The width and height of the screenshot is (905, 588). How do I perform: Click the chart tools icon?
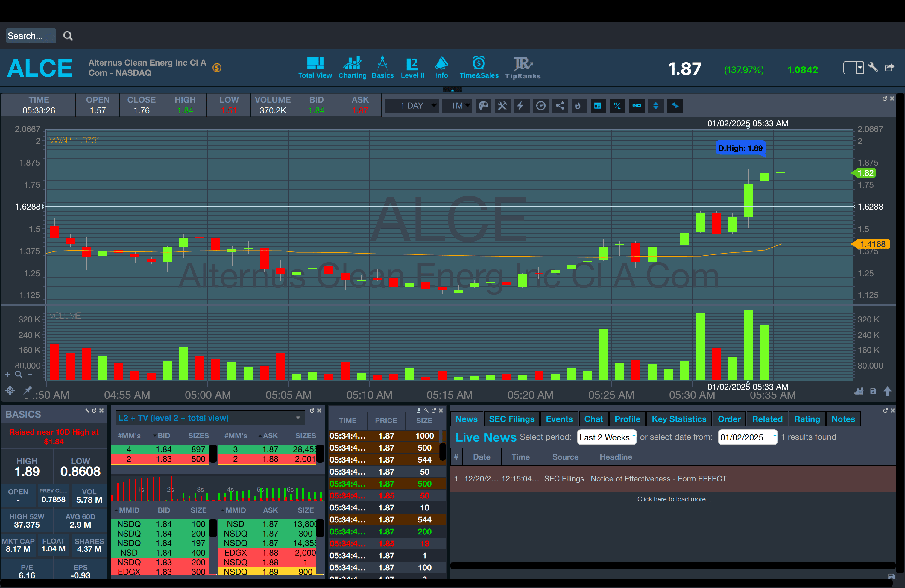502,106
